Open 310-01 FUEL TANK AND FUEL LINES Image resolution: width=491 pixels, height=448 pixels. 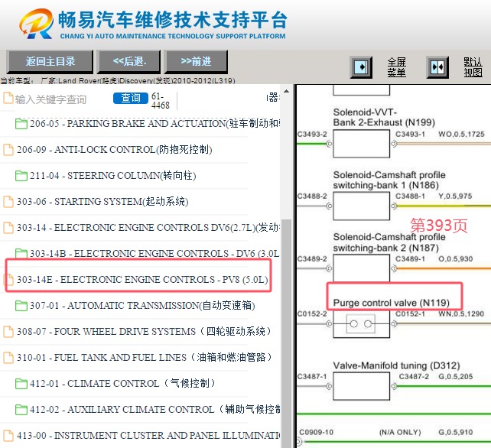(x=145, y=357)
